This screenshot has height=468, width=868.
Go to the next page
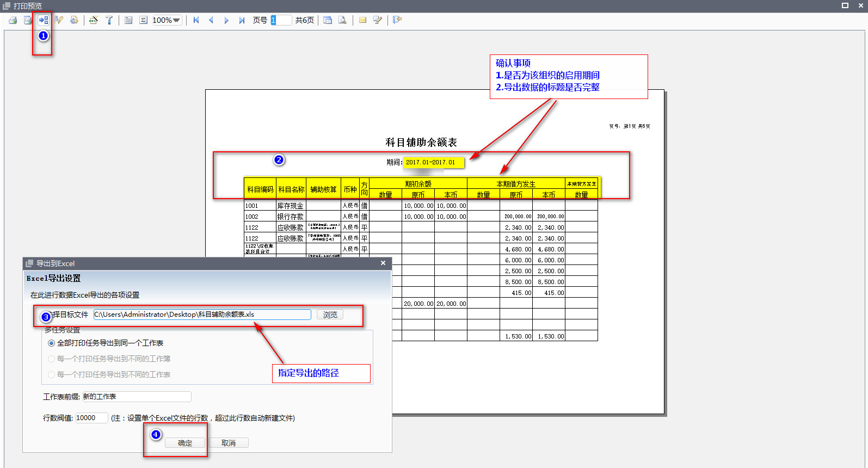pos(226,20)
